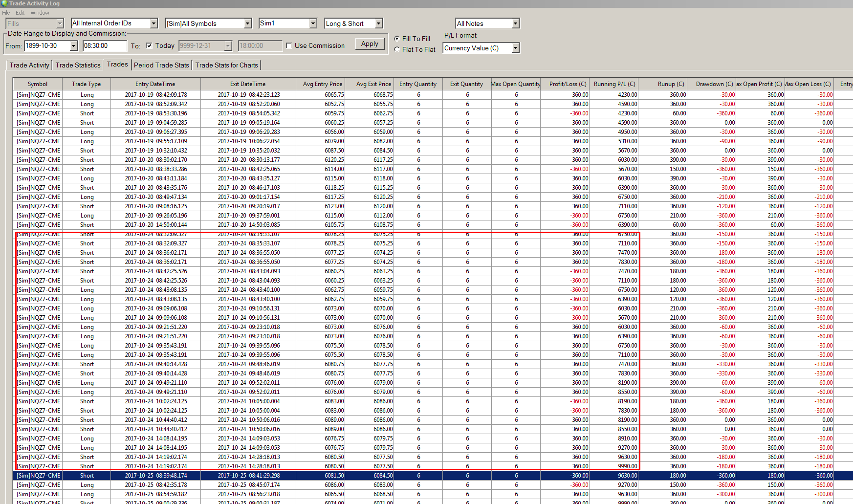Open the Window menu
Screen dimensions: 853x504
(x=40, y=13)
